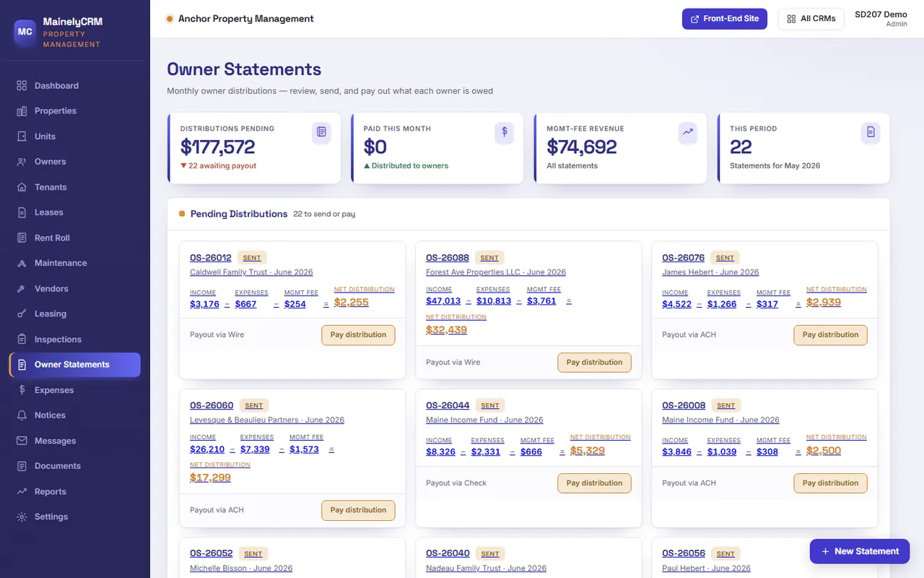Click the Distributions Pending card icon

321,132
